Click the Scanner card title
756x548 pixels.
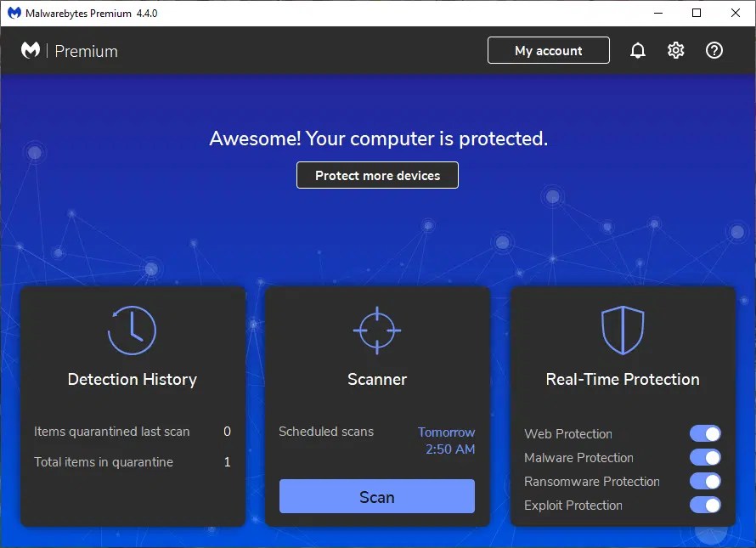click(x=377, y=379)
